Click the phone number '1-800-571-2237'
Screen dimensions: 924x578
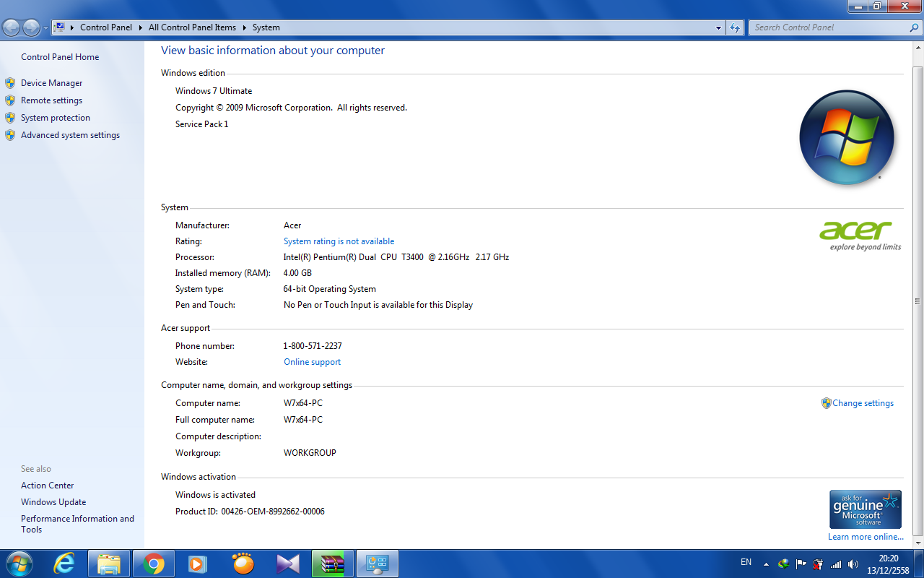point(313,346)
